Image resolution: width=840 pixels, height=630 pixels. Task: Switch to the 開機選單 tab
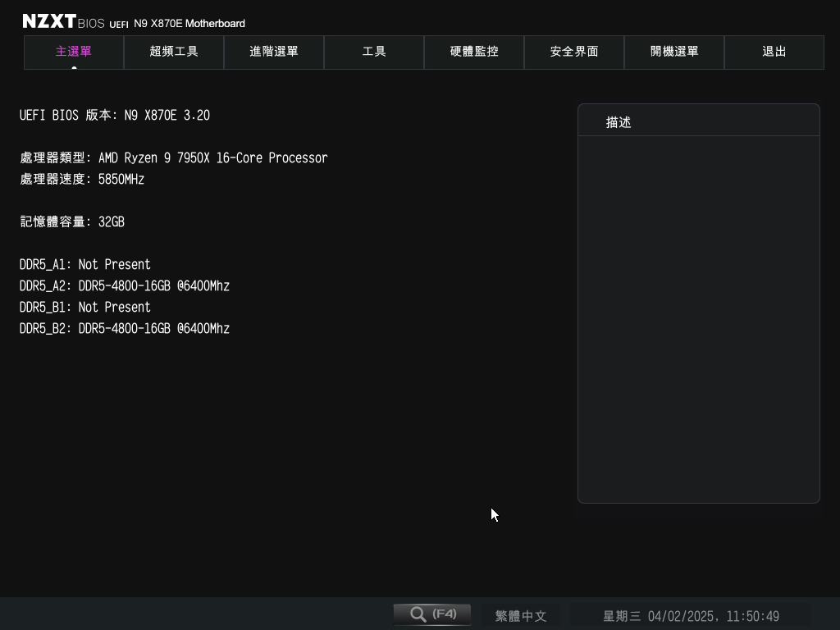(x=674, y=52)
